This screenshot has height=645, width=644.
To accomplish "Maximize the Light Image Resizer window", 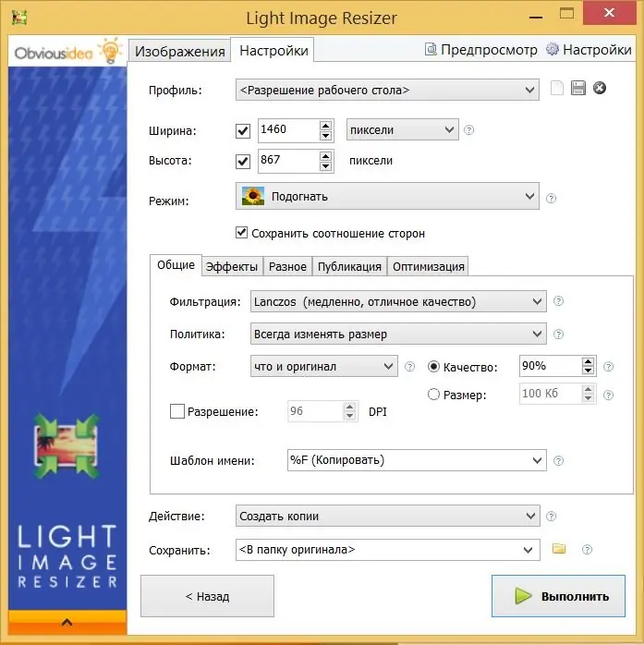I will [x=566, y=14].
